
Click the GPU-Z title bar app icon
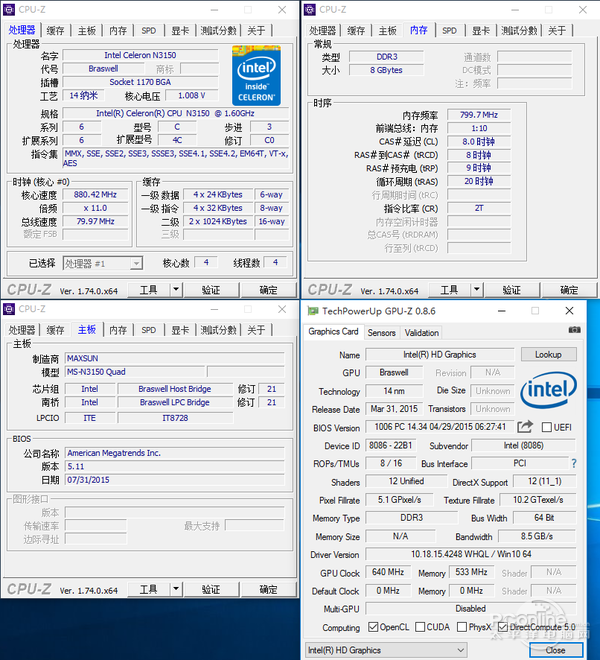pyautogui.click(x=313, y=311)
